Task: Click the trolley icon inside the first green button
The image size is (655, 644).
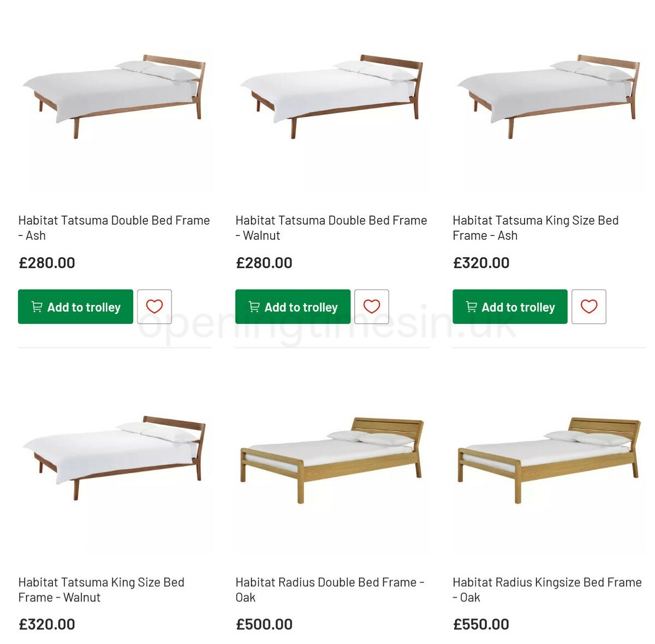Action: pos(36,306)
